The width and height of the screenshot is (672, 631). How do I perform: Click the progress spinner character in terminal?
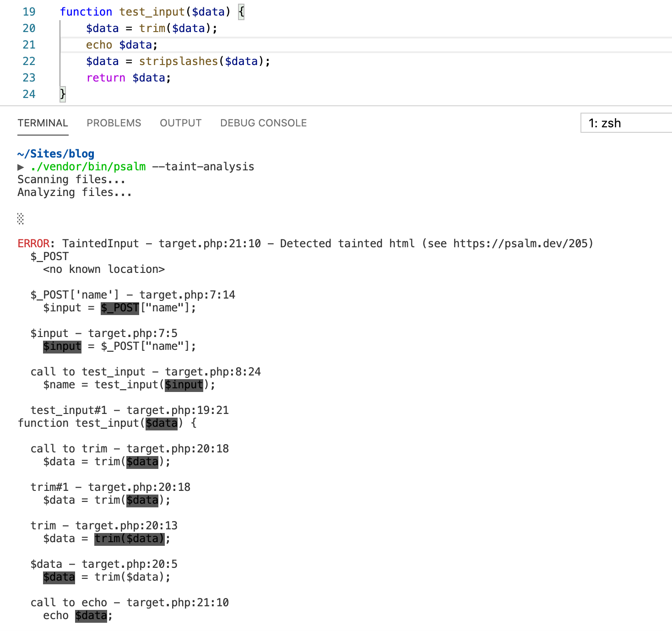21,218
